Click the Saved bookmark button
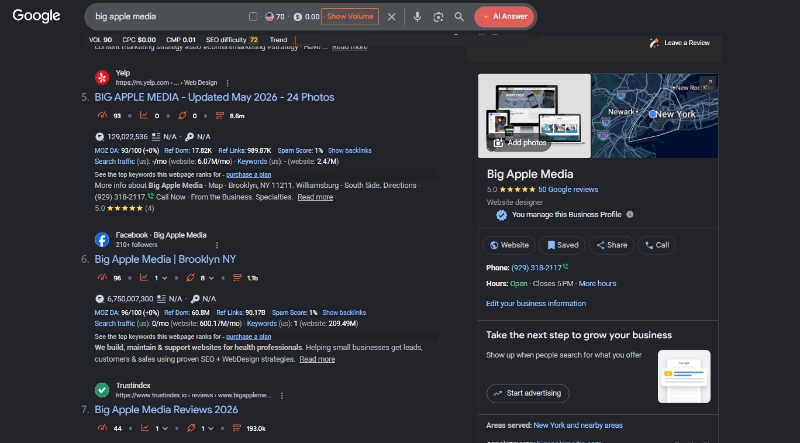 click(563, 245)
